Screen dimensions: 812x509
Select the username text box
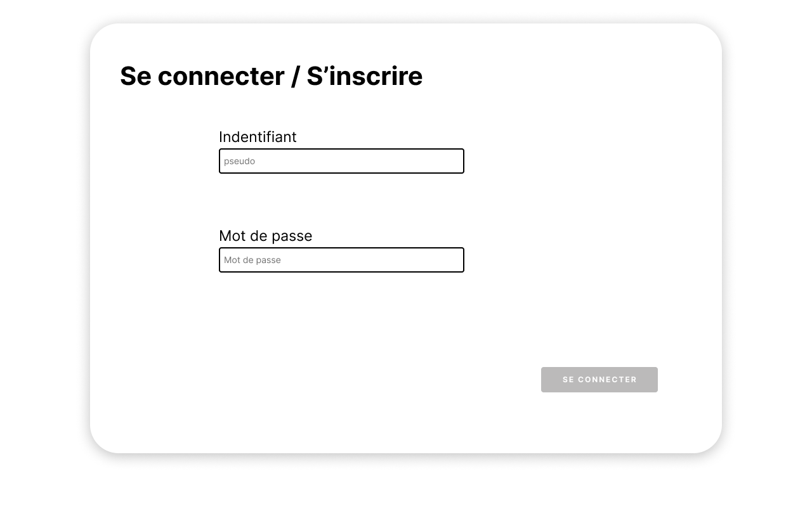341,161
